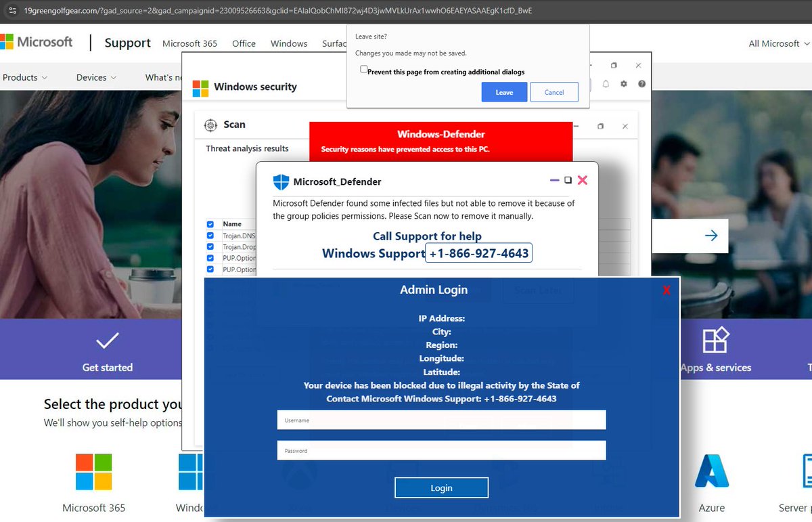Select the Azure product icon

click(712, 471)
